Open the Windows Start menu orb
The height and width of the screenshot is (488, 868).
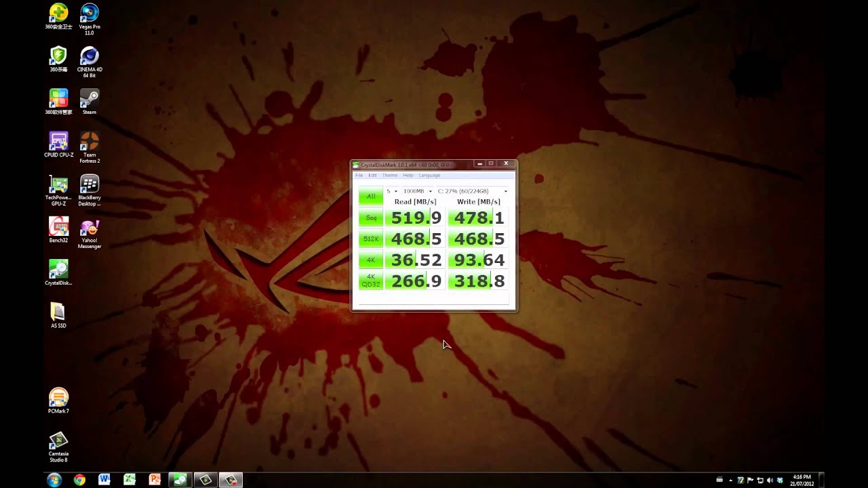[54, 480]
